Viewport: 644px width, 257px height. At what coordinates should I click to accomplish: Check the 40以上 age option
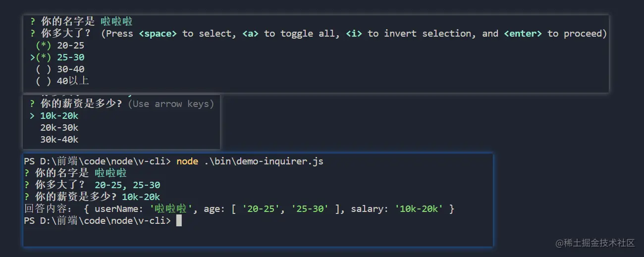click(x=44, y=81)
